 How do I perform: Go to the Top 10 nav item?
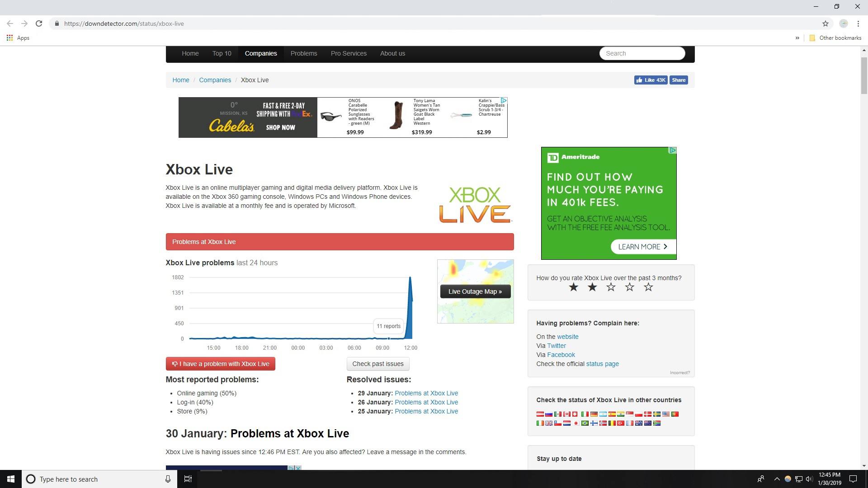[222, 53]
